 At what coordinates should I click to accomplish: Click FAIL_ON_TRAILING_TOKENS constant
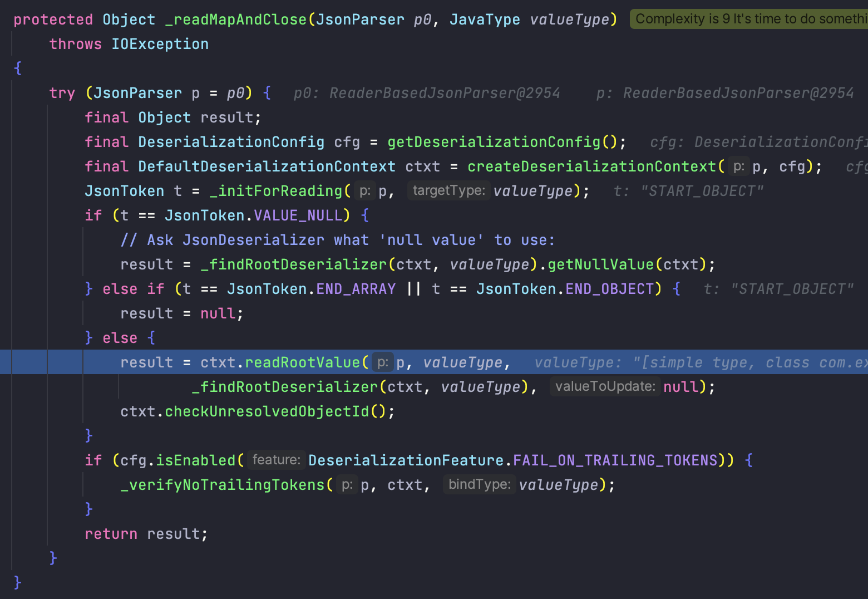(x=615, y=460)
